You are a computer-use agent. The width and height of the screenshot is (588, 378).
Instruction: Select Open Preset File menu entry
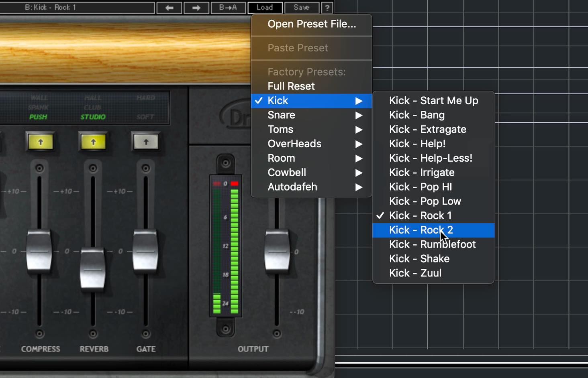(x=311, y=24)
